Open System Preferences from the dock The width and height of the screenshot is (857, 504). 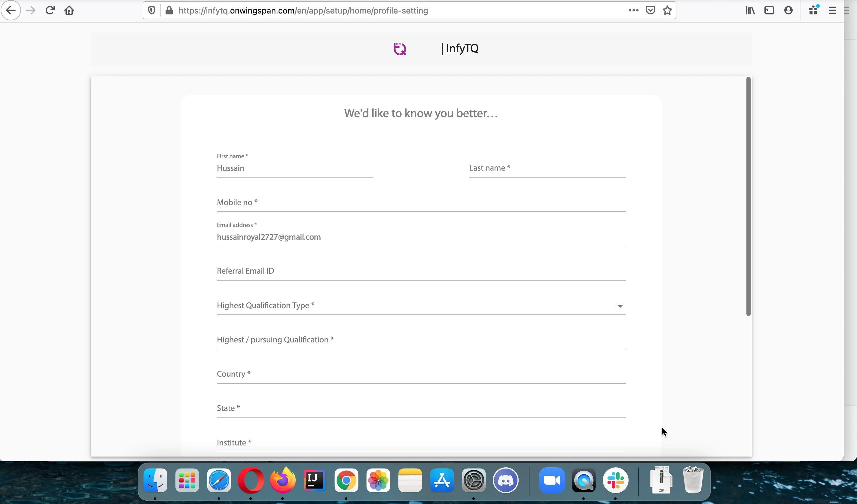[x=474, y=480]
